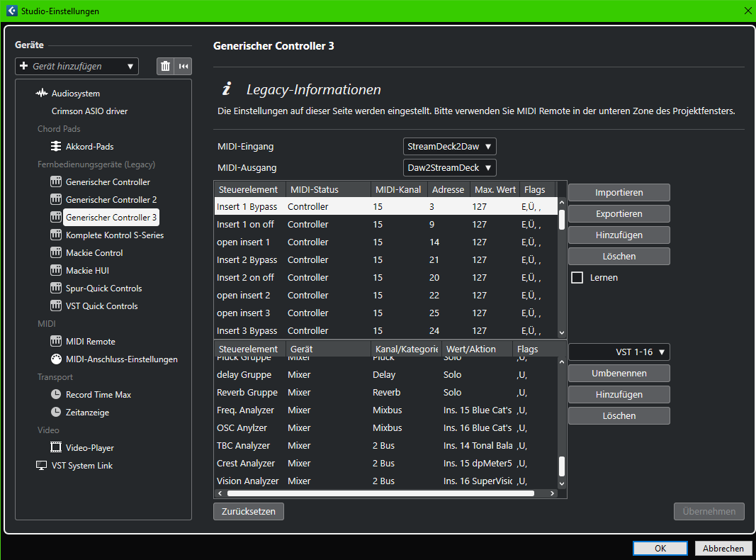This screenshot has width=756, height=560.
Task: Open the VST 1-16 bank dropdown
Action: [619, 352]
